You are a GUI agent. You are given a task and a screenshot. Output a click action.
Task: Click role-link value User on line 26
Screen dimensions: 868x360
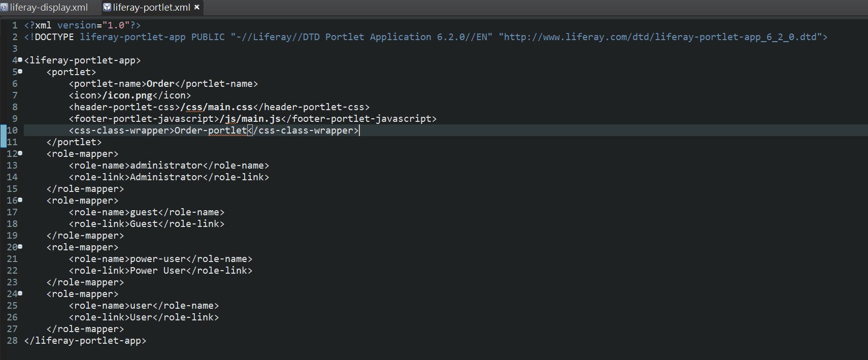(x=141, y=317)
